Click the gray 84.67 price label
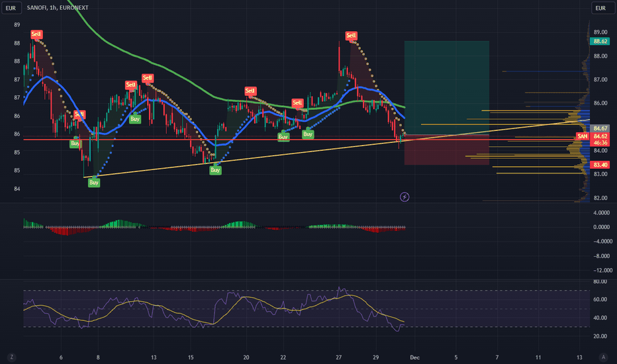Screen dimensions: 617x364 [x=600, y=128]
